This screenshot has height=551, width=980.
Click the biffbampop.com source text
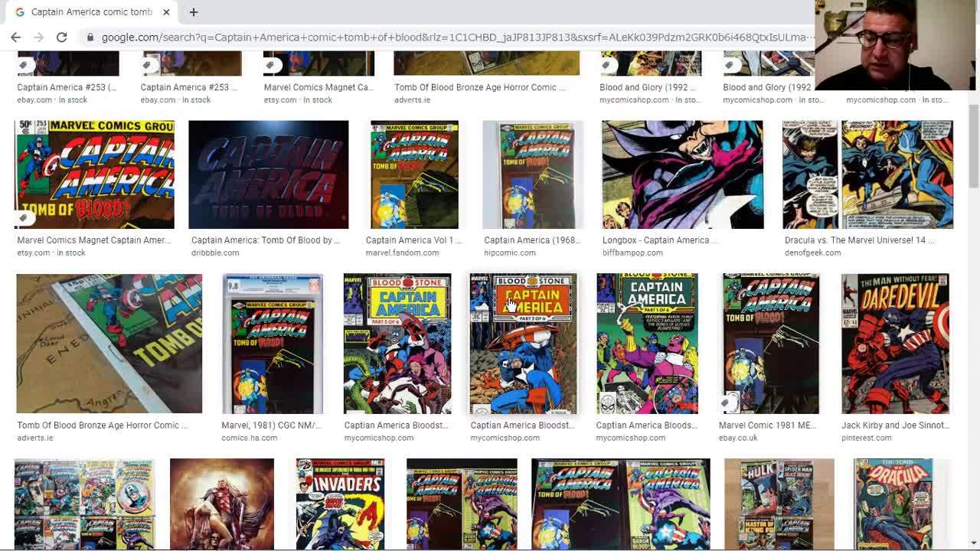(x=632, y=253)
